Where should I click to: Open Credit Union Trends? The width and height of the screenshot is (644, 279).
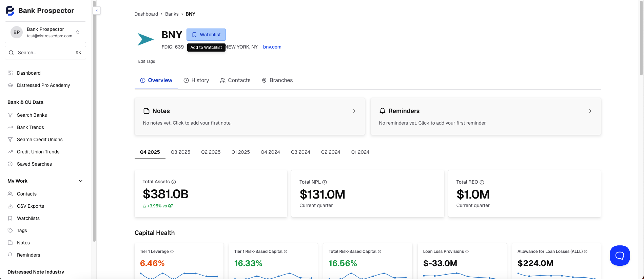tap(45, 152)
